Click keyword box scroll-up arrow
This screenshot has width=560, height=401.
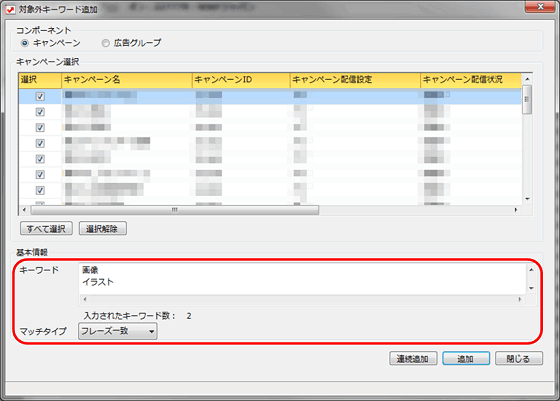531,270
